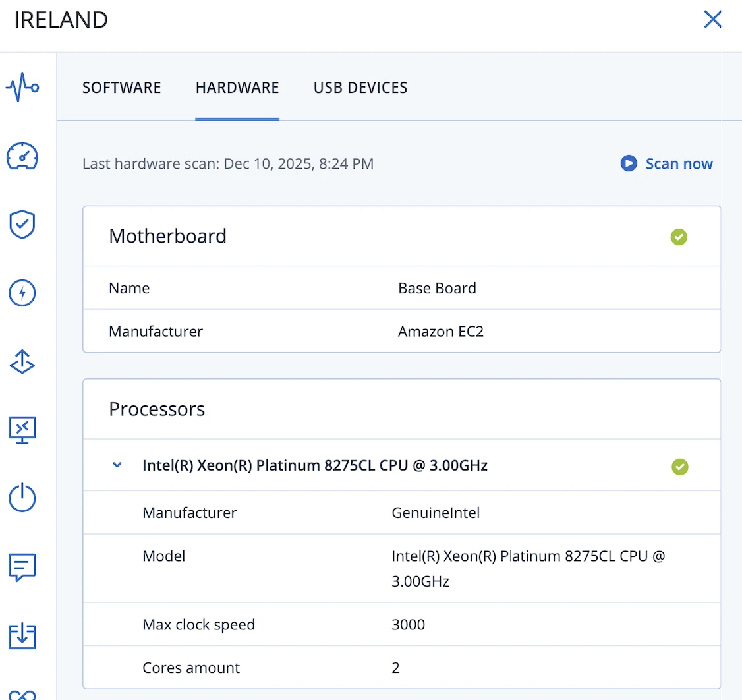Click the Scan now link

679,163
